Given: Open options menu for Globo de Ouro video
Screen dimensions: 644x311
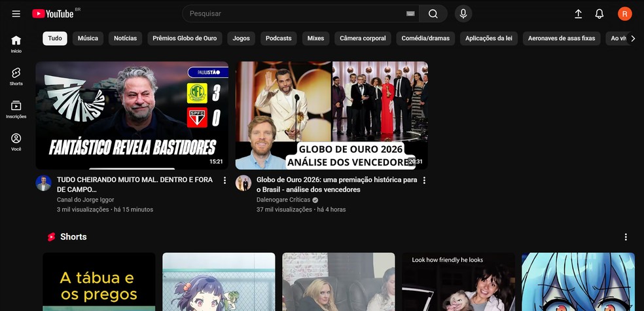Looking at the screenshot, I should (424, 180).
